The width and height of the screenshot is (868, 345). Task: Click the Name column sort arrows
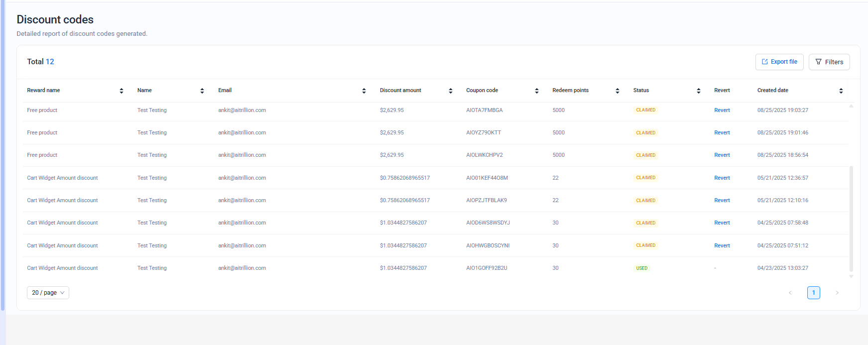pyautogui.click(x=202, y=91)
